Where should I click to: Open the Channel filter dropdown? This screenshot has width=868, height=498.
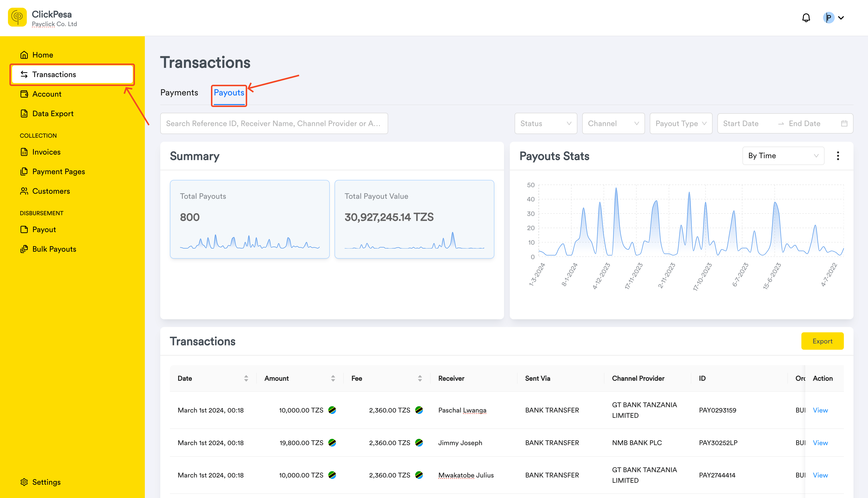613,123
